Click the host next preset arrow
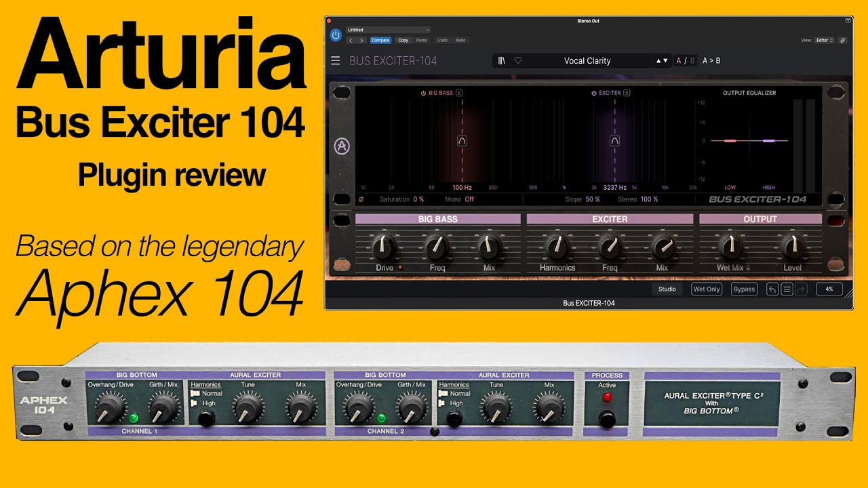This screenshot has height=488, width=868. point(362,41)
